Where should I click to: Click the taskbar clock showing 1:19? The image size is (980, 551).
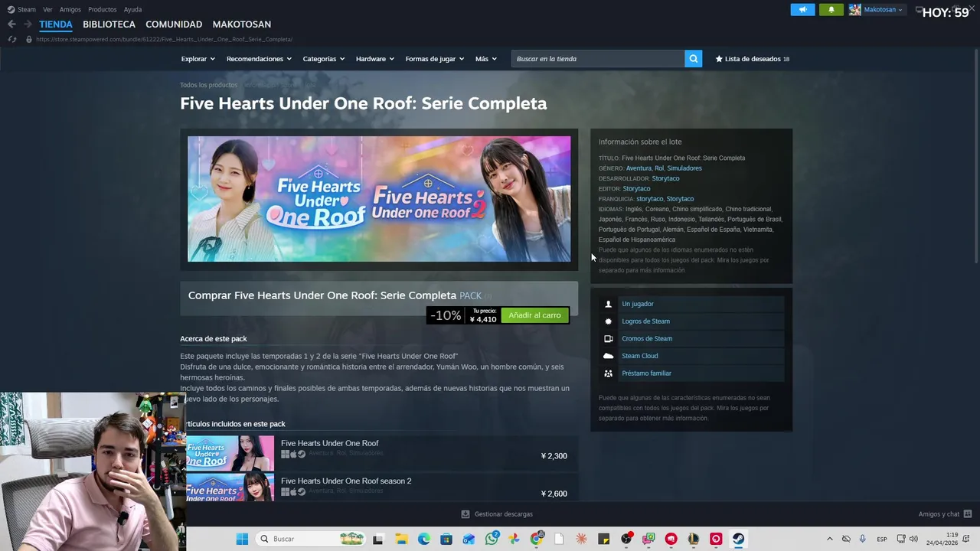point(942,539)
